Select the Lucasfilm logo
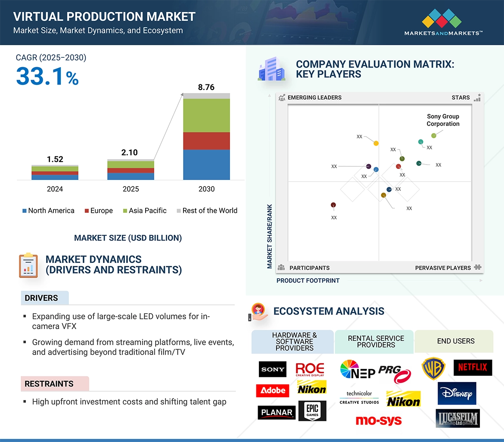Viewport: 504px width, 442px height. (457, 418)
